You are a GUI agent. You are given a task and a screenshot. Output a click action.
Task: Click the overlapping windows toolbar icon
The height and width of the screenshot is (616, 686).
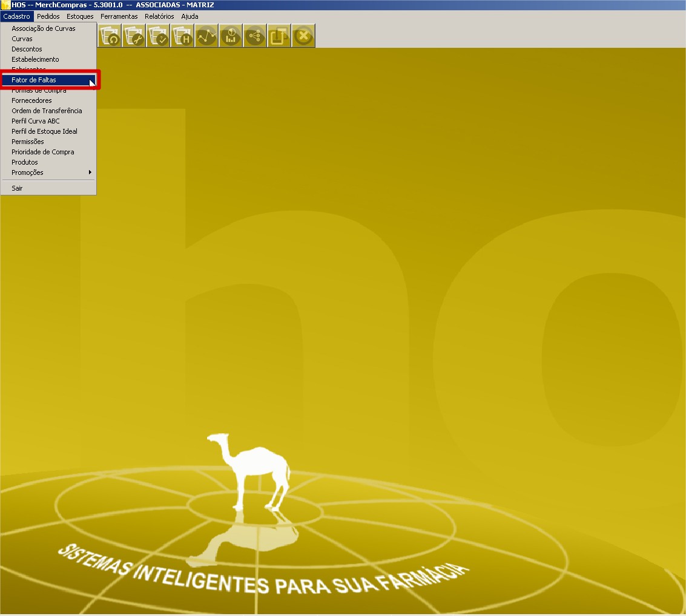279,36
